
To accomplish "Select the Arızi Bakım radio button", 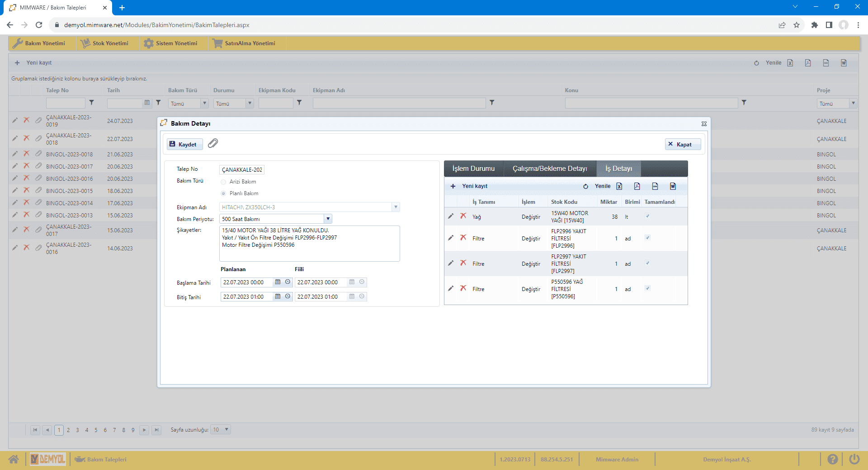I will [x=223, y=182].
